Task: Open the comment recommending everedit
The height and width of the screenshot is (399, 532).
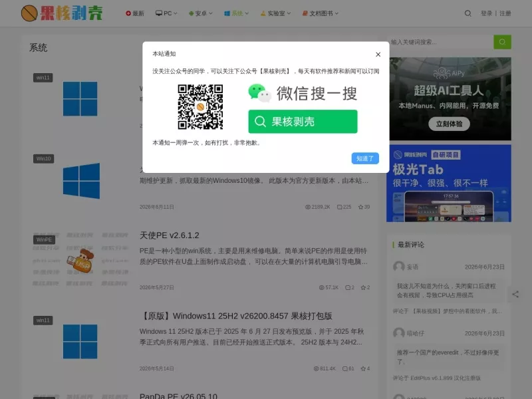Action: click(x=448, y=357)
